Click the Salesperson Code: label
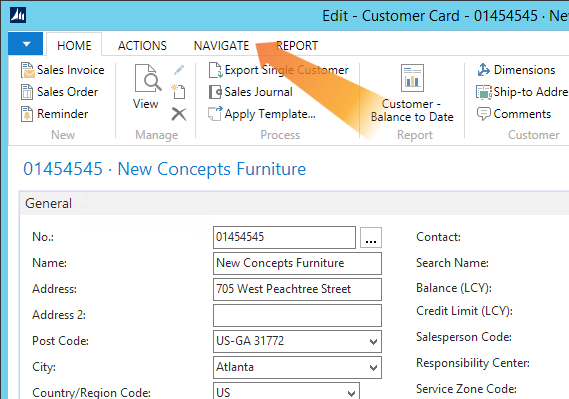The height and width of the screenshot is (399, 569). click(x=464, y=337)
